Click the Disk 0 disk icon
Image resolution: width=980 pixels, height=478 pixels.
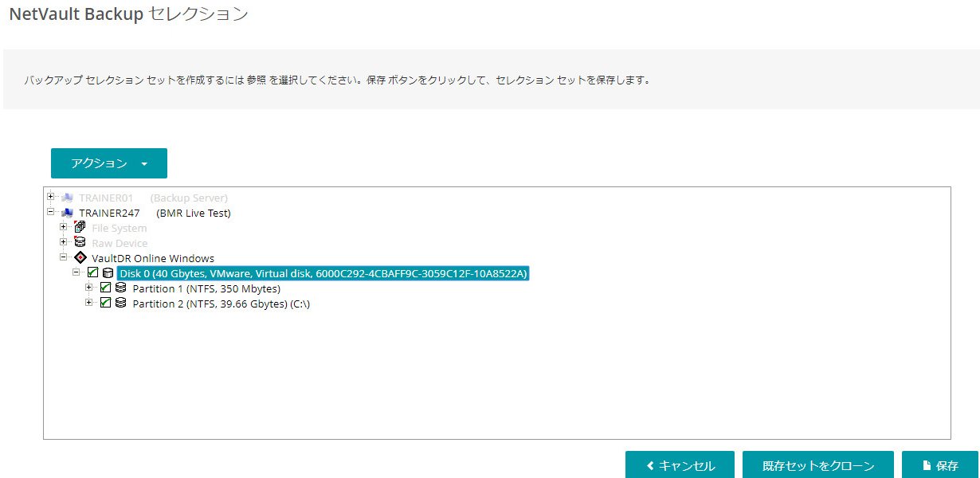pyautogui.click(x=108, y=273)
